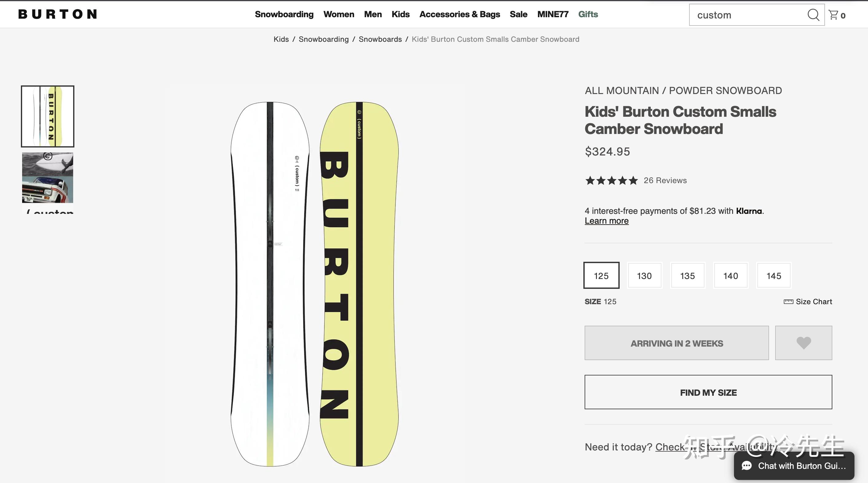The width and height of the screenshot is (868, 483).
Task: Click the search input containing 'custom'
Action: pos(741,15)
